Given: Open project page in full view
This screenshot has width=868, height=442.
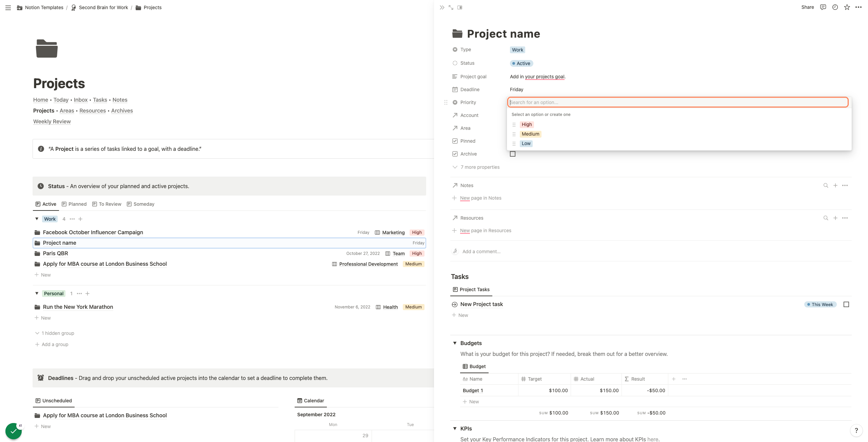Looking at the screenshot, I should [x=451, y=7].
